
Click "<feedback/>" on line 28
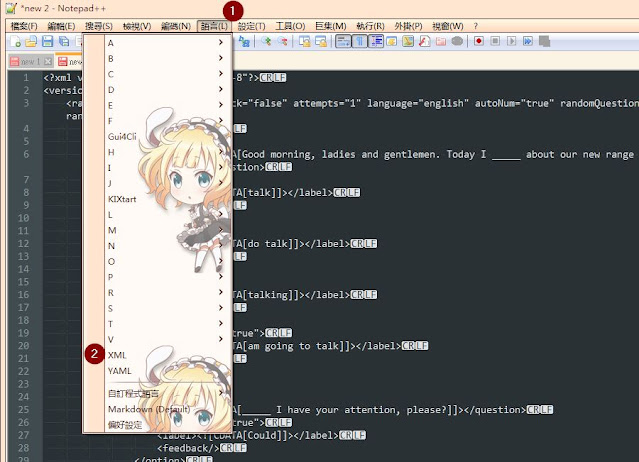coord(188,448)
